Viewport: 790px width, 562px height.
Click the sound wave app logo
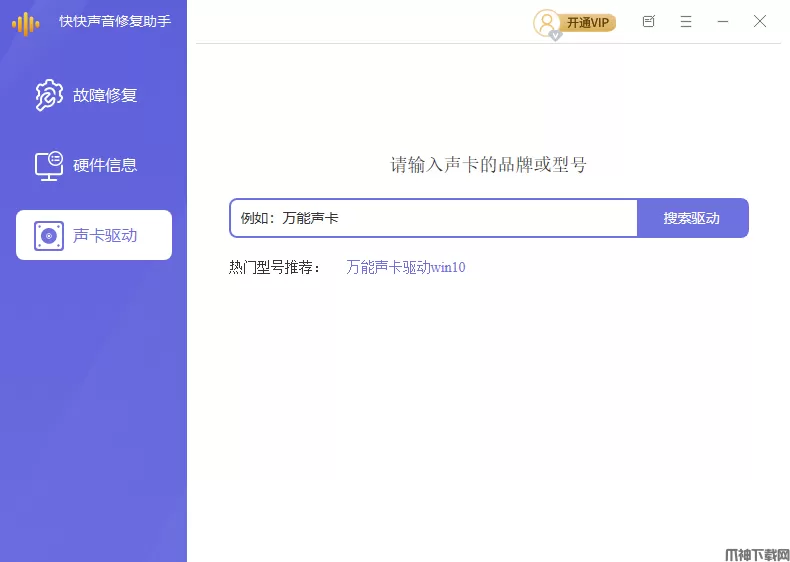tap(26, 23)
